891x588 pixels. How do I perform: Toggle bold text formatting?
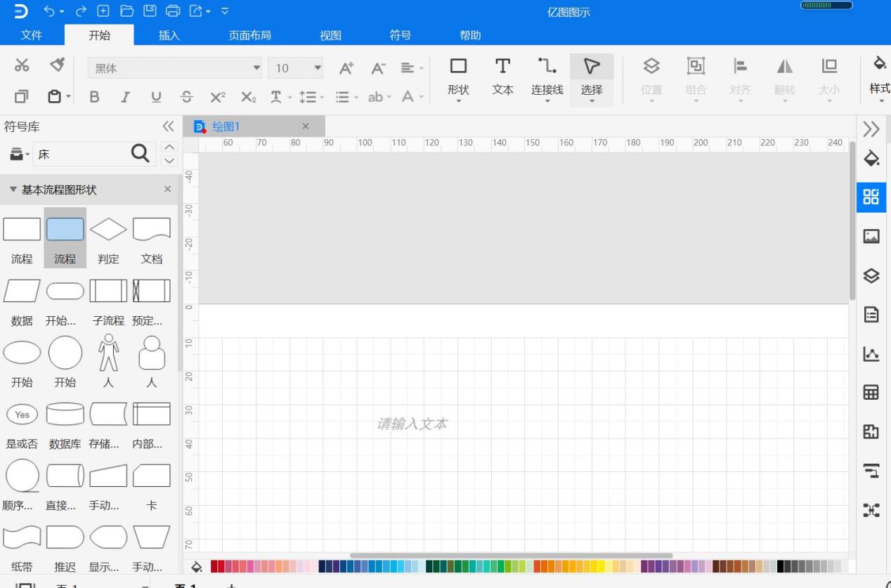[x=94, y=97]
